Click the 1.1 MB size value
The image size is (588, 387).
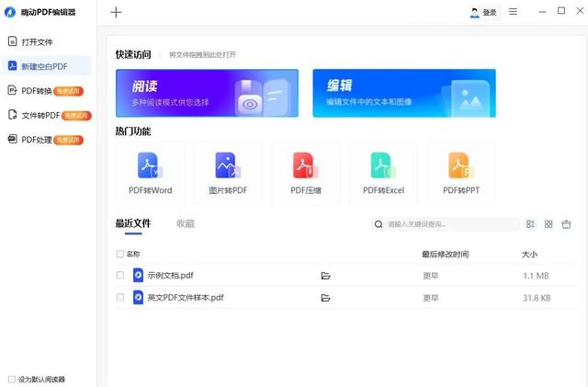tap(536, 276)
